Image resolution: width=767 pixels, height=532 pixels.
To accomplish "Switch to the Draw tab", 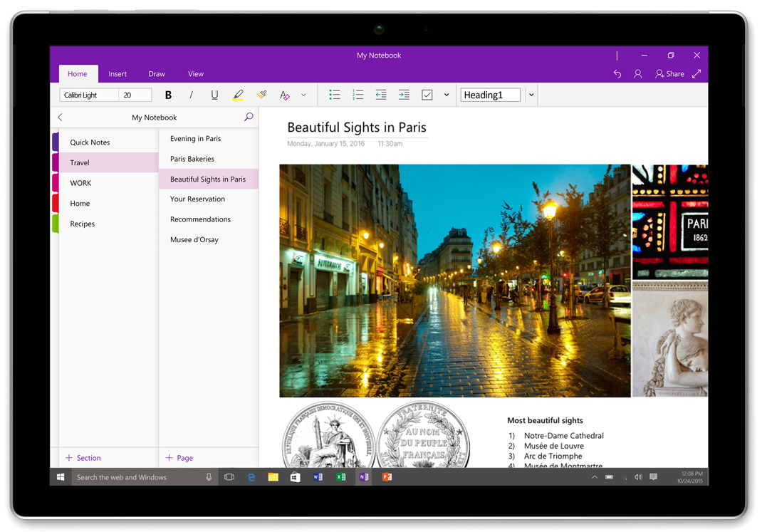I will tap(157, 74).
